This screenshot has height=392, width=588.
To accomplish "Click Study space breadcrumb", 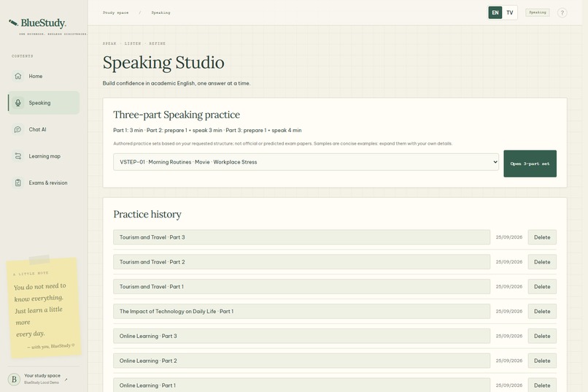I will (115, 12).
